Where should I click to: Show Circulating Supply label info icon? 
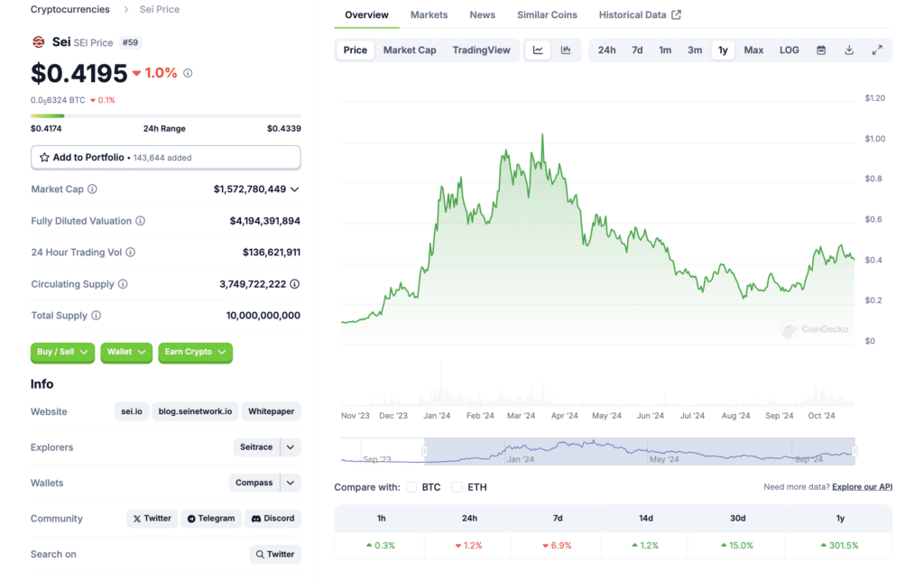click(123, 284)
